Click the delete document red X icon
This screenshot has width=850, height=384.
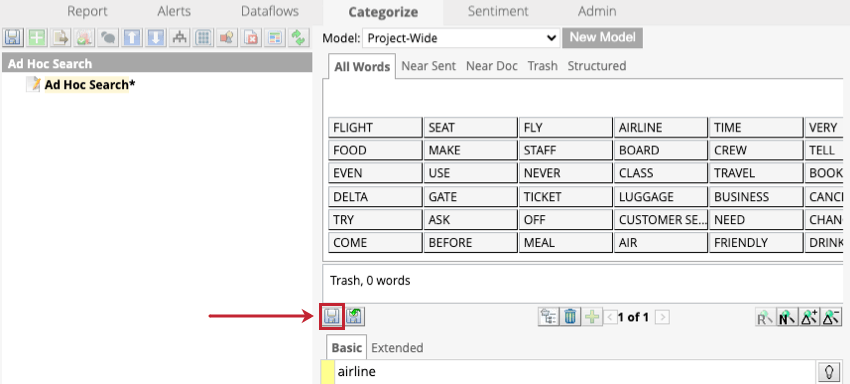click(x=251, y=38)
